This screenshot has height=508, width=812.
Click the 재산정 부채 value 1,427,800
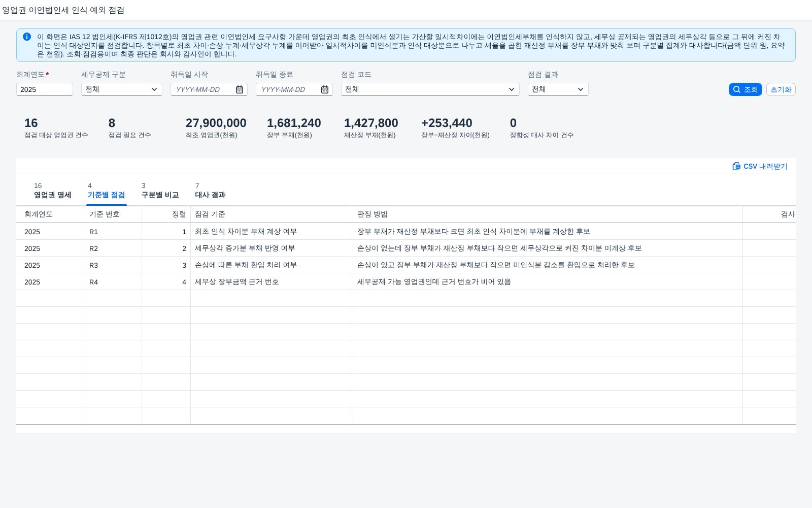[371, 123]
